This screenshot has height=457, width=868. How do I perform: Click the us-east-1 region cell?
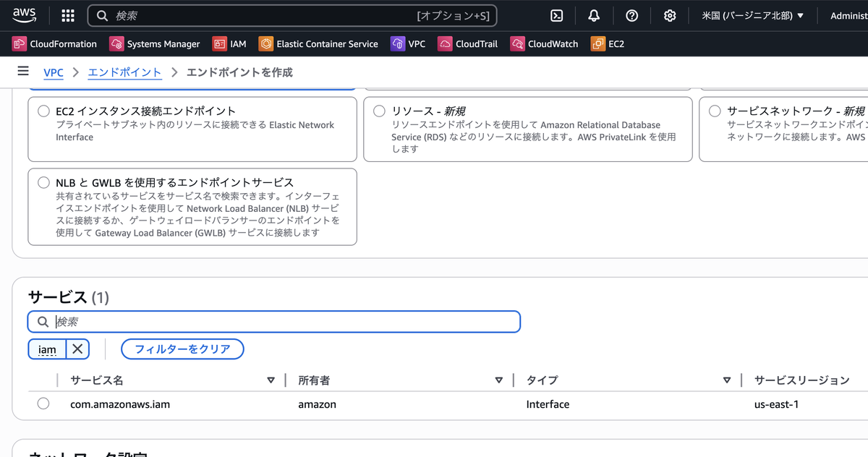click(x=776, y=404)
